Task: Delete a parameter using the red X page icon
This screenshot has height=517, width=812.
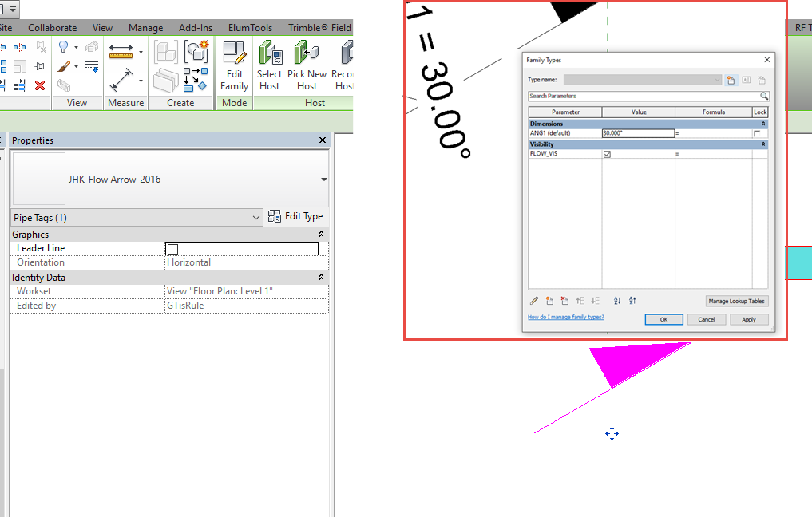Action: tap(564, 301)
